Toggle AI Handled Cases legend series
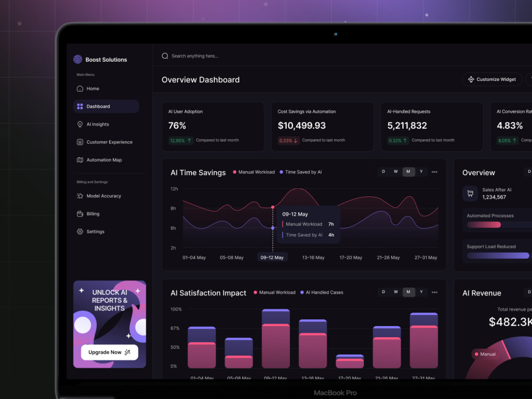 [x=322, y=293]
